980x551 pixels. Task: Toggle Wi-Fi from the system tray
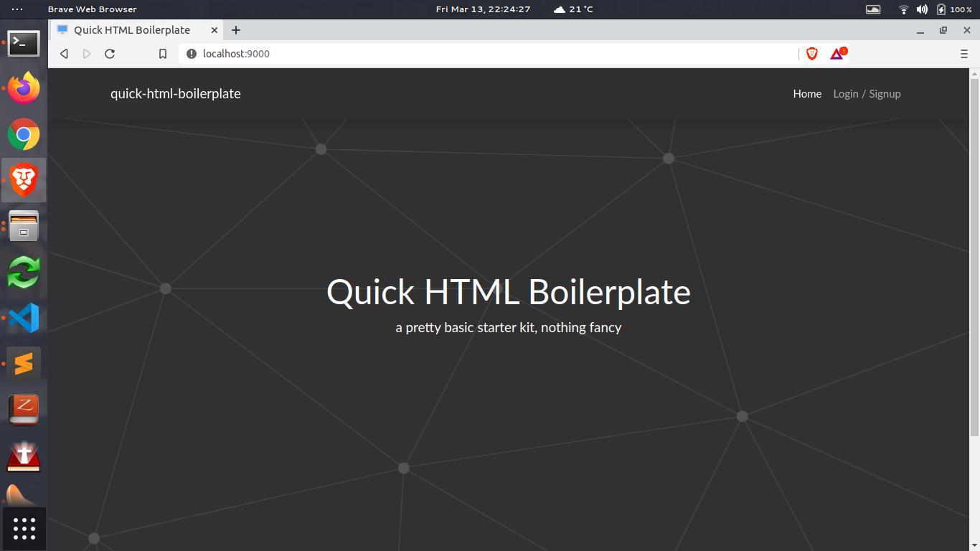[x=903, y=9]
